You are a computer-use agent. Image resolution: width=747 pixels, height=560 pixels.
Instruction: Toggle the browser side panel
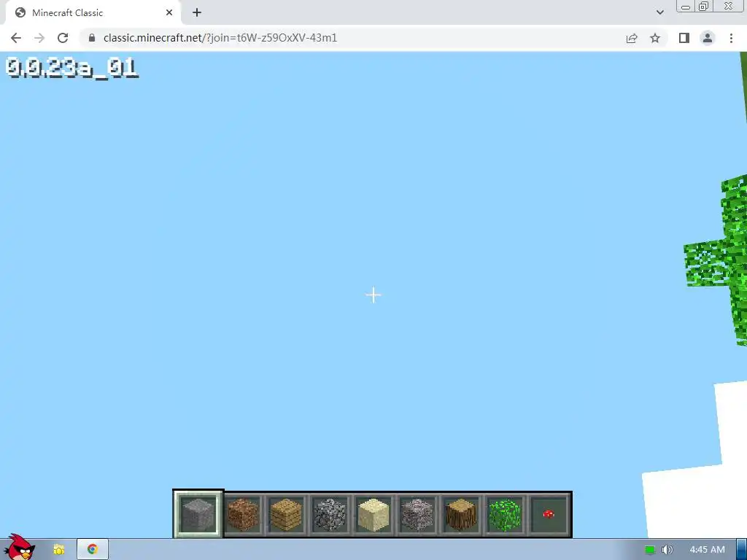684,38
